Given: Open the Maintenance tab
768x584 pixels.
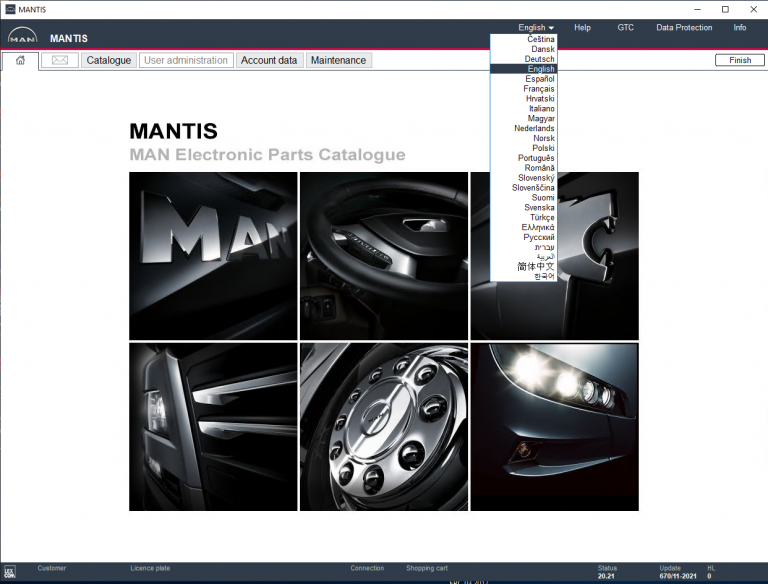Looking at the screenshot, I should coord(338,60).
